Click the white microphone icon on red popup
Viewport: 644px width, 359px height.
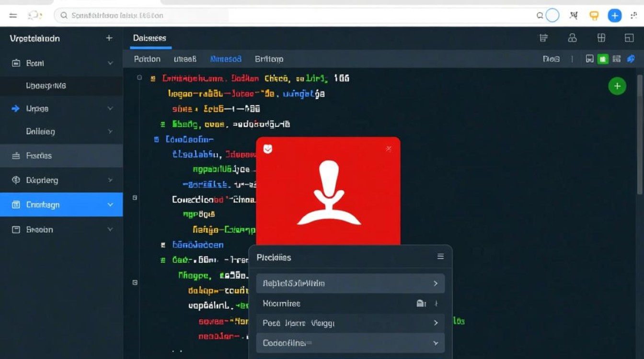(329, 193)
